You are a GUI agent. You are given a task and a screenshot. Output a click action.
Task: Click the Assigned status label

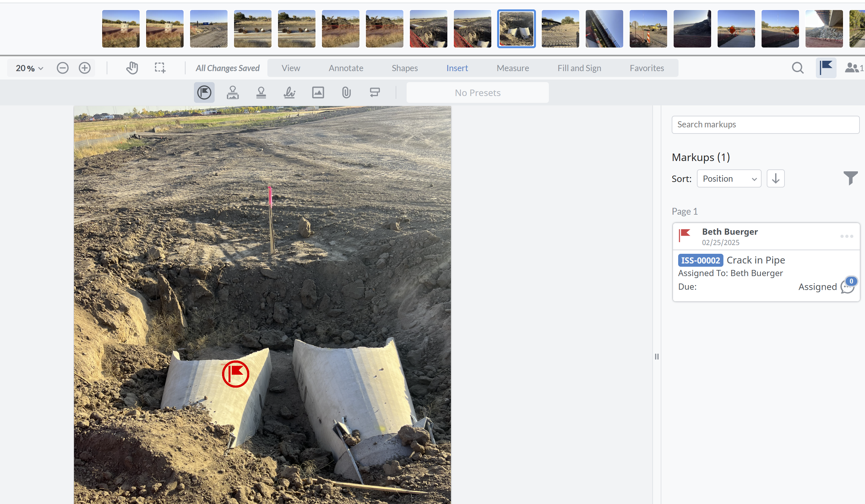(x=817, y=287)
